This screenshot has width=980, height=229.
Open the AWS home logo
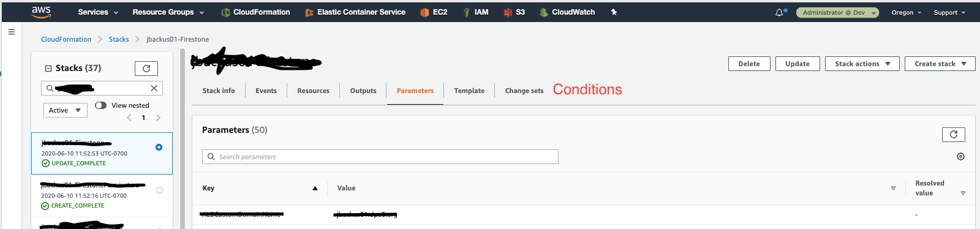tap(41, 12)
